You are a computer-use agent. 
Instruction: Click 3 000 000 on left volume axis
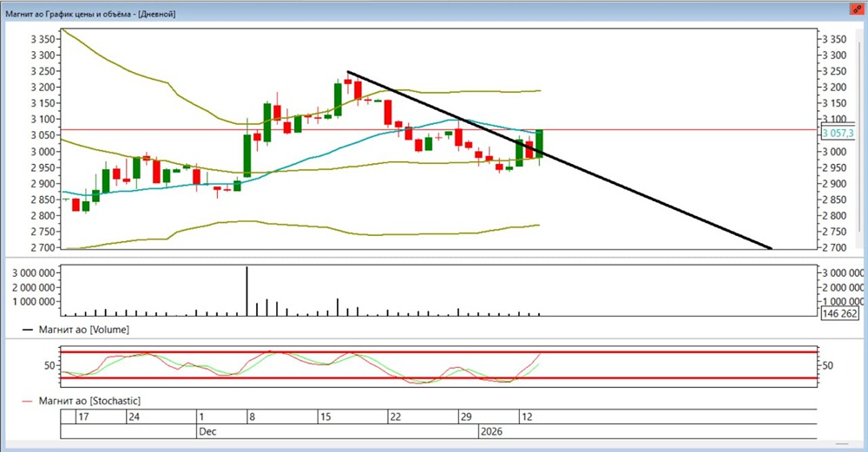click(33, 272)
